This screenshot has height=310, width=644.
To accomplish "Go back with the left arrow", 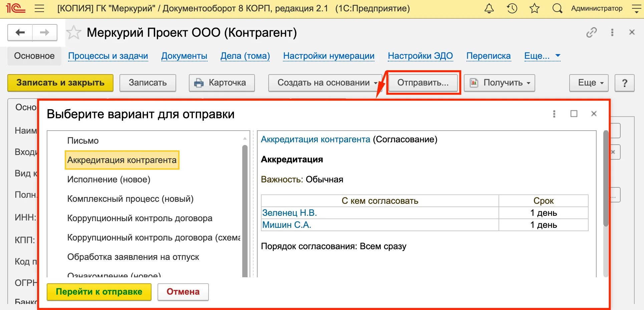I will pos(20,32).
